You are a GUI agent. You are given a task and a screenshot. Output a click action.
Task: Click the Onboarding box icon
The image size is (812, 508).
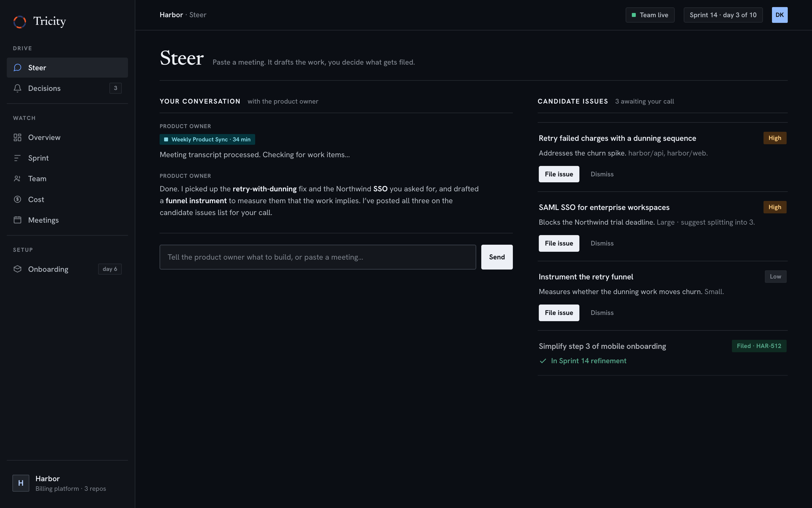(x=17, y=269)
